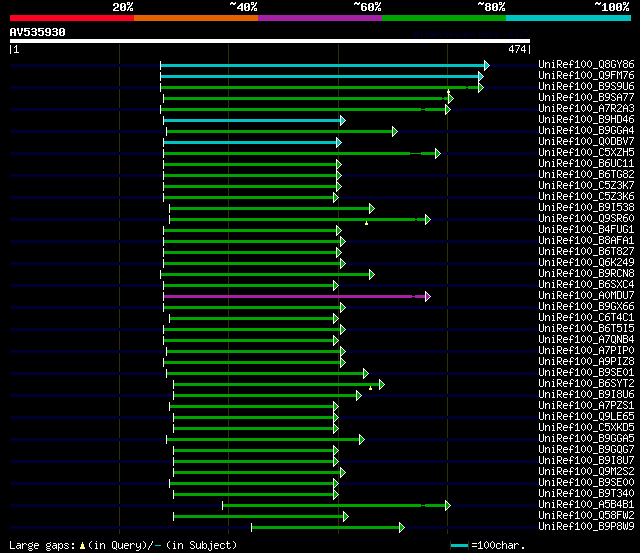The width and height of the screenshot is (640, 553).
Task: Click the yellow query gap symbol in legend
Action: tap(82, 546)
